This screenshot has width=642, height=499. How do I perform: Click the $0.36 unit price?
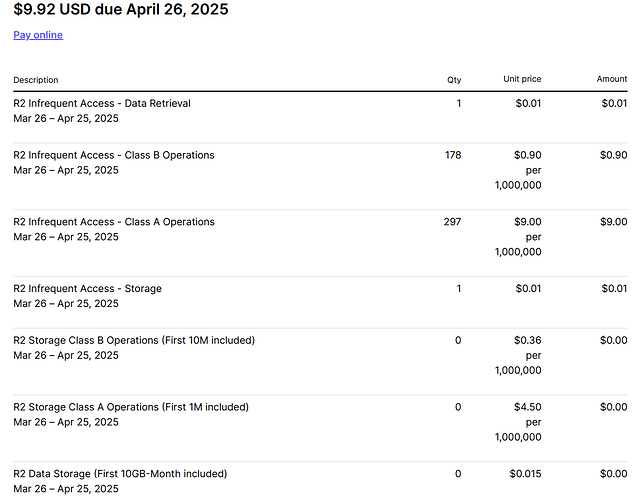point(527,340)
